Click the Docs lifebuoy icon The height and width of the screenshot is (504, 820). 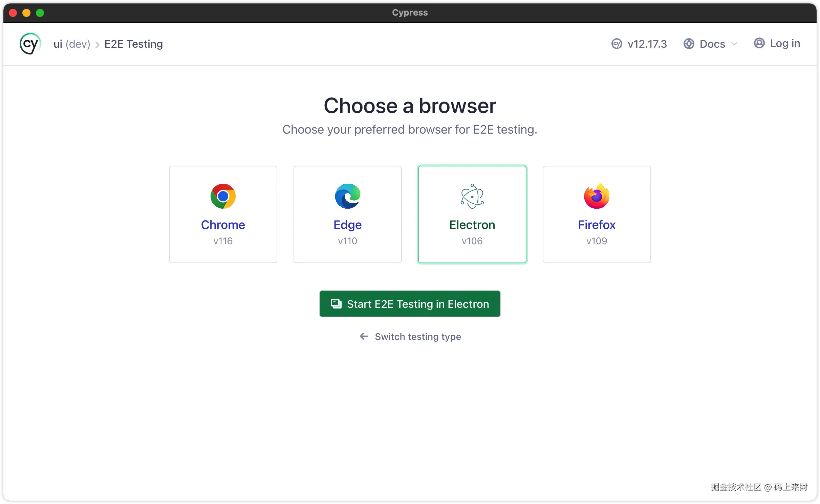(689, 44)
